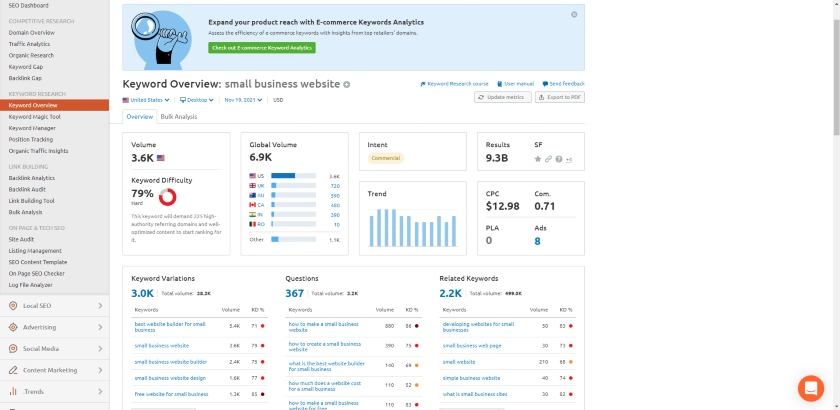
Task: Open the Keyword Research course link
Action: pos(454,84)
